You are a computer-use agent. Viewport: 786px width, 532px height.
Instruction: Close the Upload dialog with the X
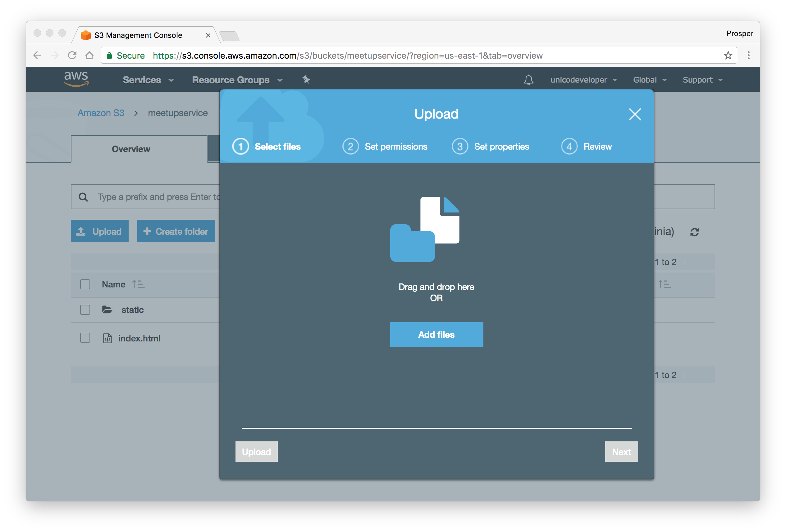635,114
